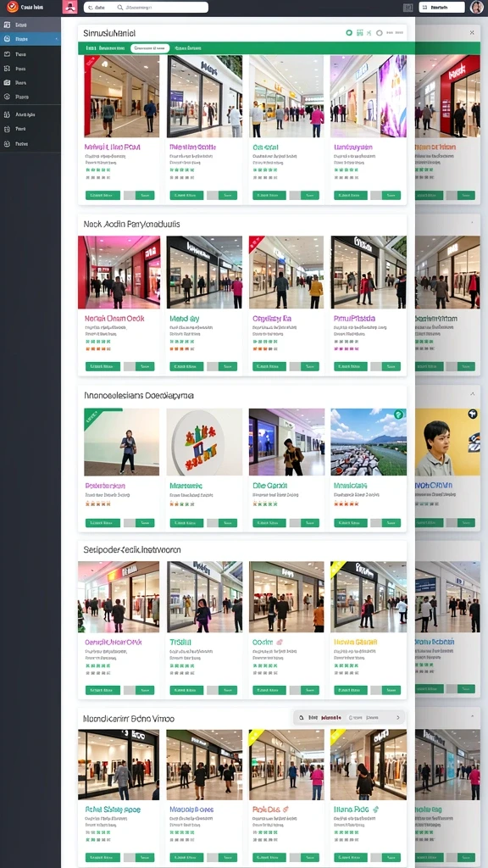Screen dimensions: 488x868
Task: Open the first sidebar item below the divider line
Action: pyautogui.click(x=30, y=114)
